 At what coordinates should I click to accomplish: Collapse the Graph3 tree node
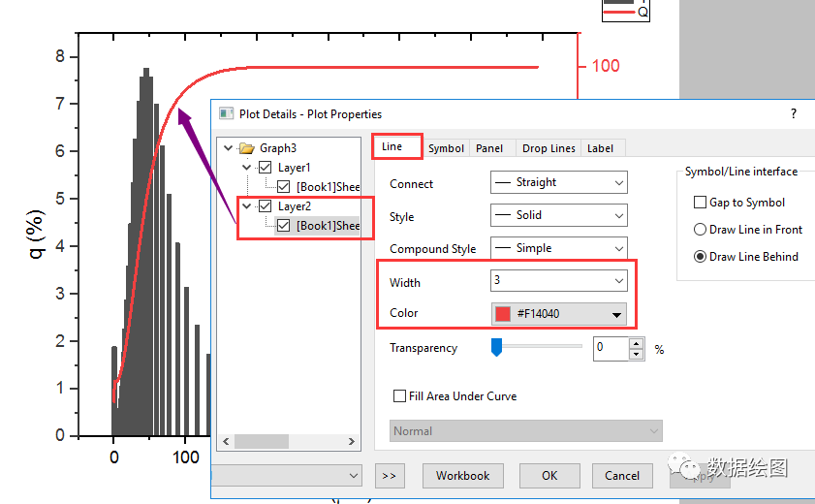[x=228, y=148]
